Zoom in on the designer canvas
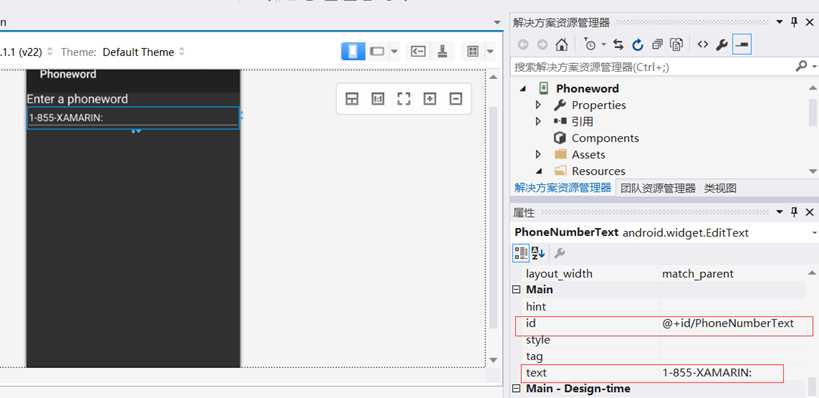 point(430,99)
